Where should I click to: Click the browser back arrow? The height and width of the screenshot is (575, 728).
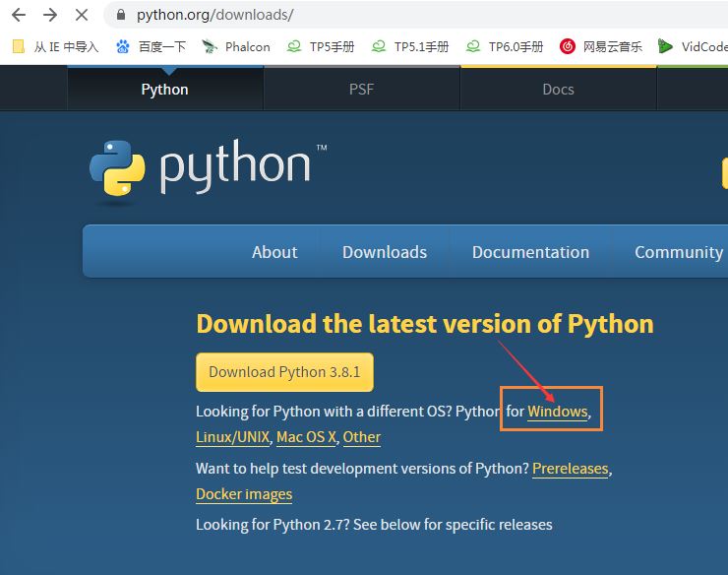click(19, 15)
